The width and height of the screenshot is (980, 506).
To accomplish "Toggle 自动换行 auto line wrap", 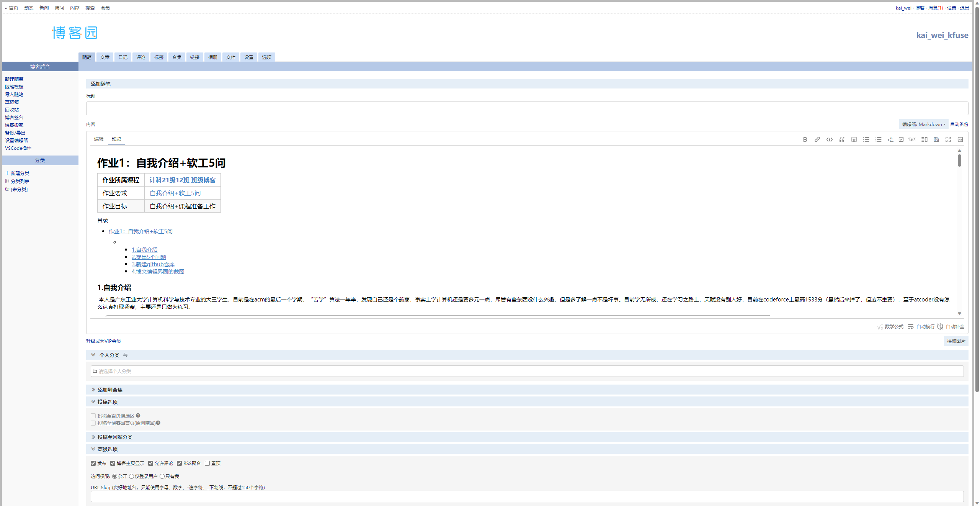I will click(921, 327).
